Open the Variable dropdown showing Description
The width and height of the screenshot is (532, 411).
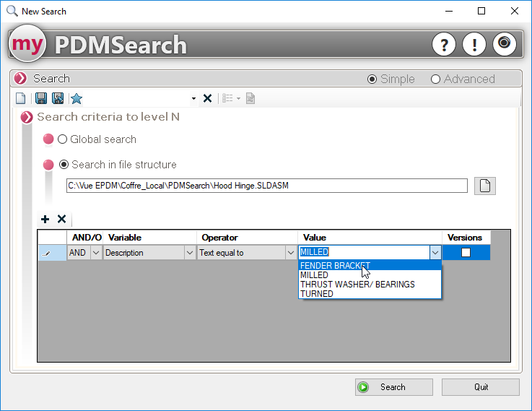[x=190, y=253]
